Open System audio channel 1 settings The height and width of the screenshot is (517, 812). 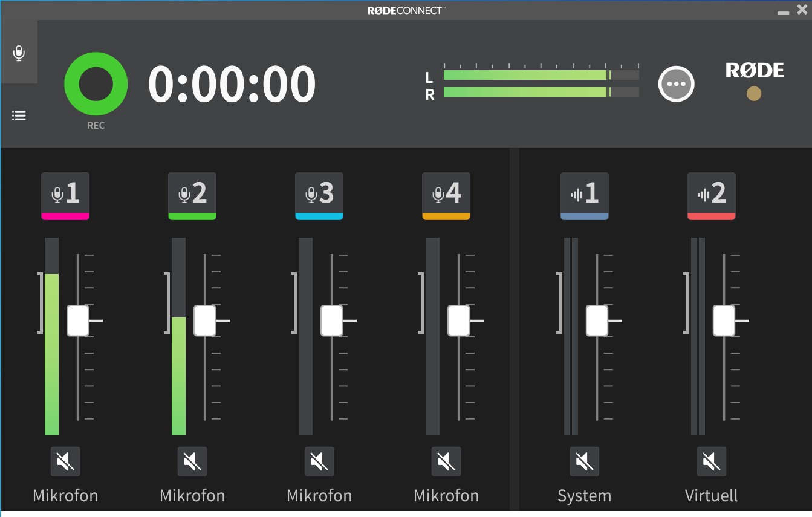(x=585, y=195)
